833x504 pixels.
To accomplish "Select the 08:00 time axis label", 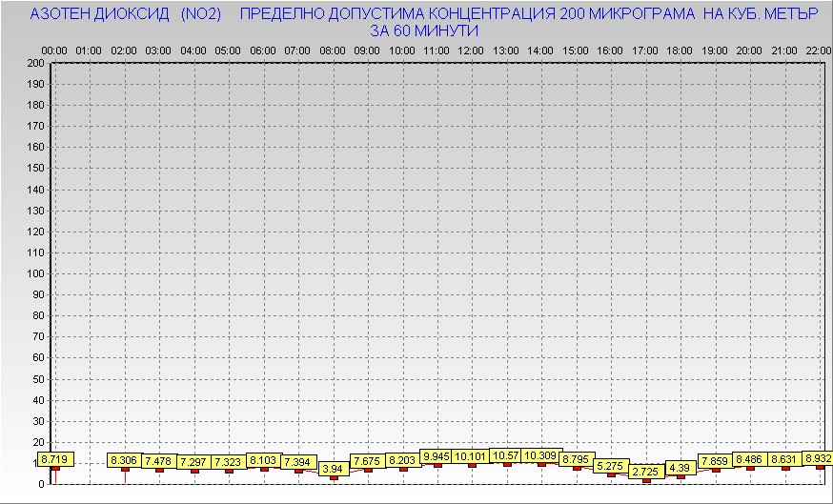I will point(333,50).
